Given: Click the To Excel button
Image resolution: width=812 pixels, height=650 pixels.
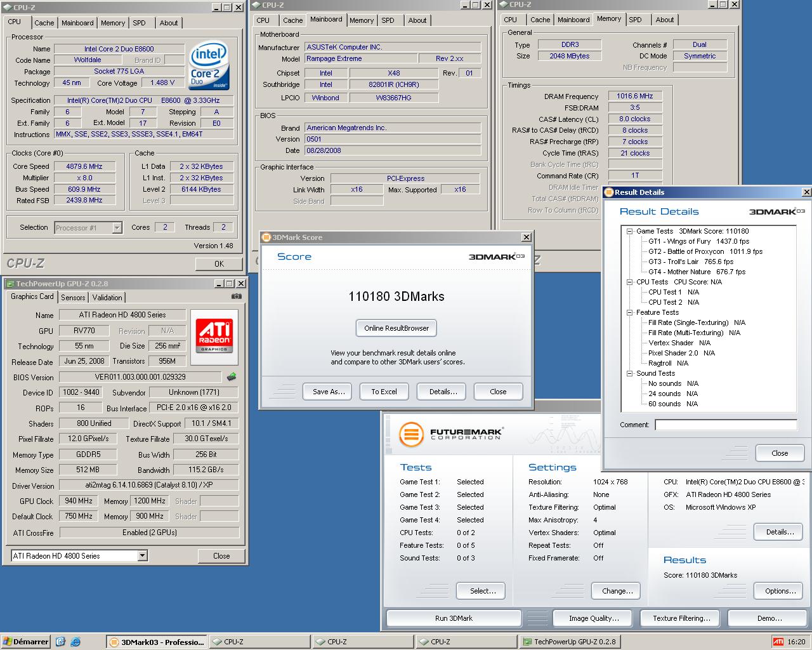Looking at the screenshot, I should point(384,392).
